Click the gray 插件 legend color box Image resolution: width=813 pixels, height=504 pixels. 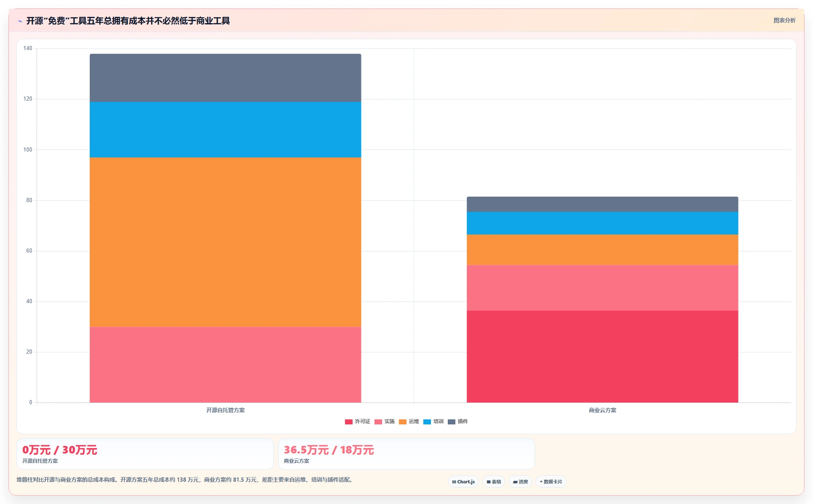coord(452,422)
